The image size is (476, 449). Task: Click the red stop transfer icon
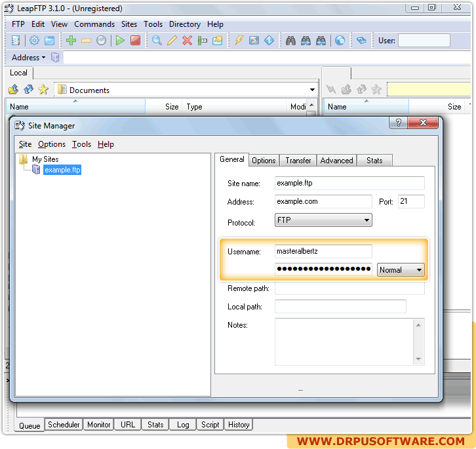(136, 41)
